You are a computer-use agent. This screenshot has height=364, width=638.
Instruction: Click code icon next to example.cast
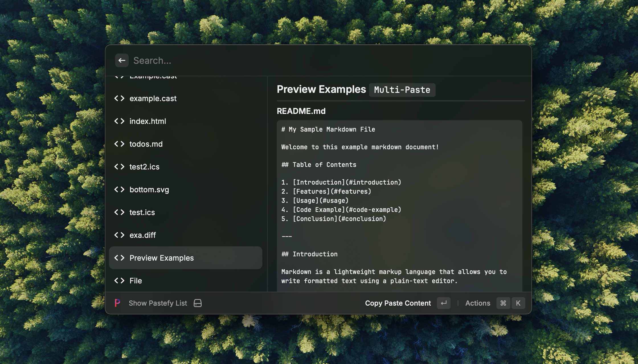119,99
